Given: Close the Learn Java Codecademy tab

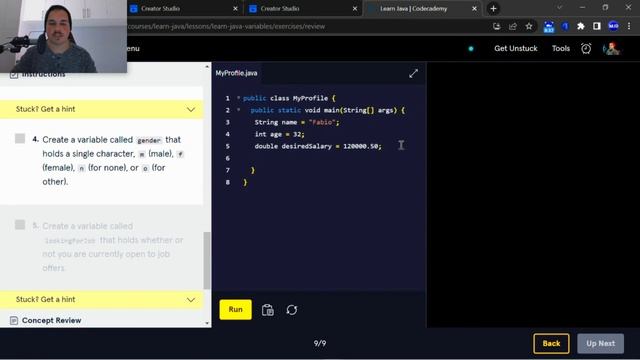Looking at the screenshot, I should coord(474,9).
